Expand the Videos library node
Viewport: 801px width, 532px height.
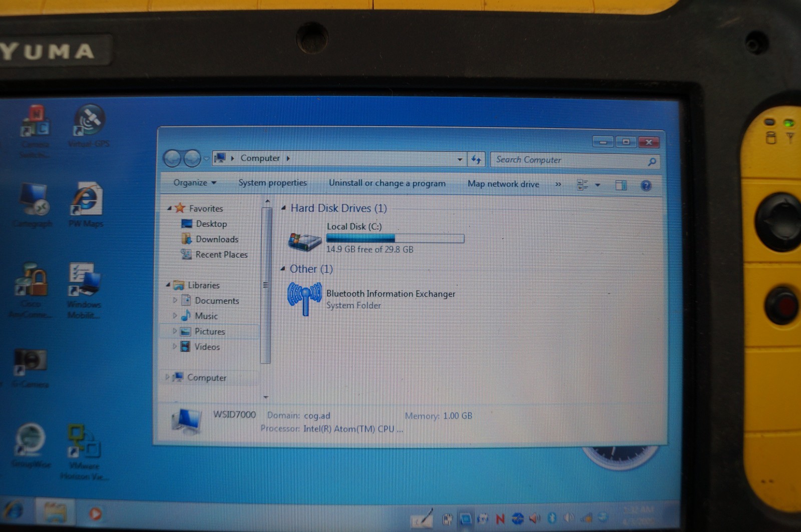pyautogui.click(x=175, y=346)
